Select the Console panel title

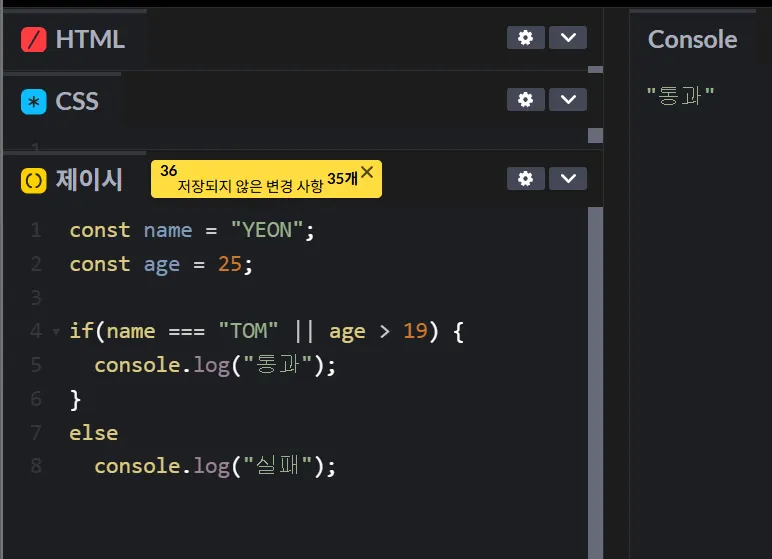692,39
